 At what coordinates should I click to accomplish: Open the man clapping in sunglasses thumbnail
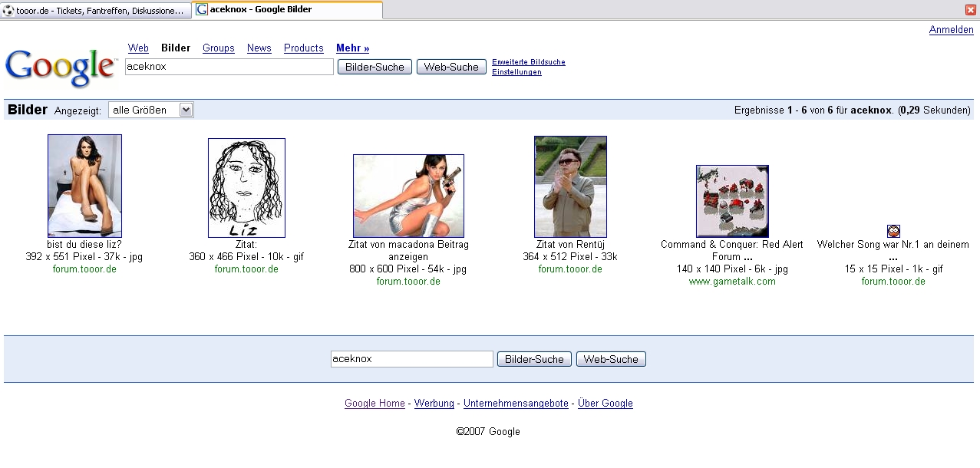click(570, 186)
